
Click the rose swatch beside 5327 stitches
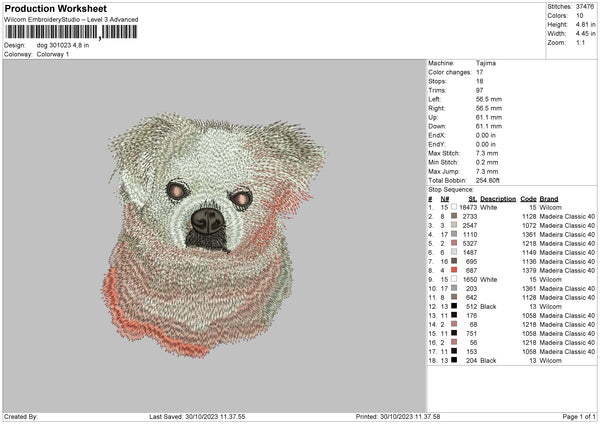click(x=454, y=243)
